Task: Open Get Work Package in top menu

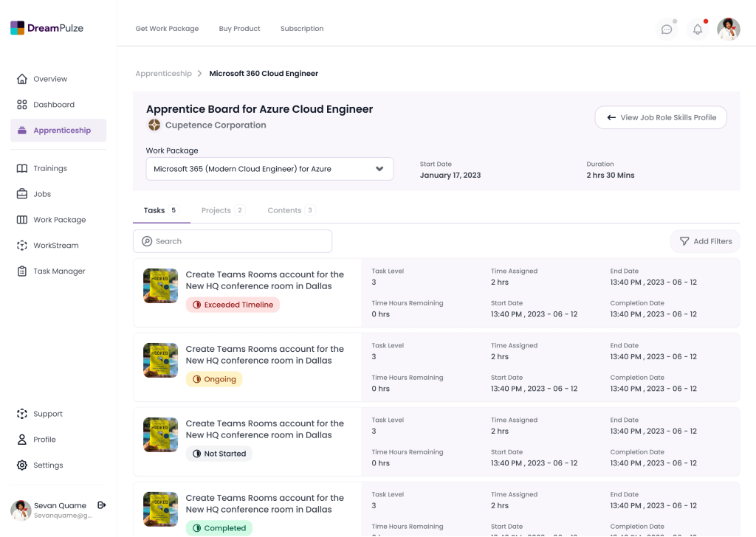Action: pyautogui.click(x=167, y=29)
